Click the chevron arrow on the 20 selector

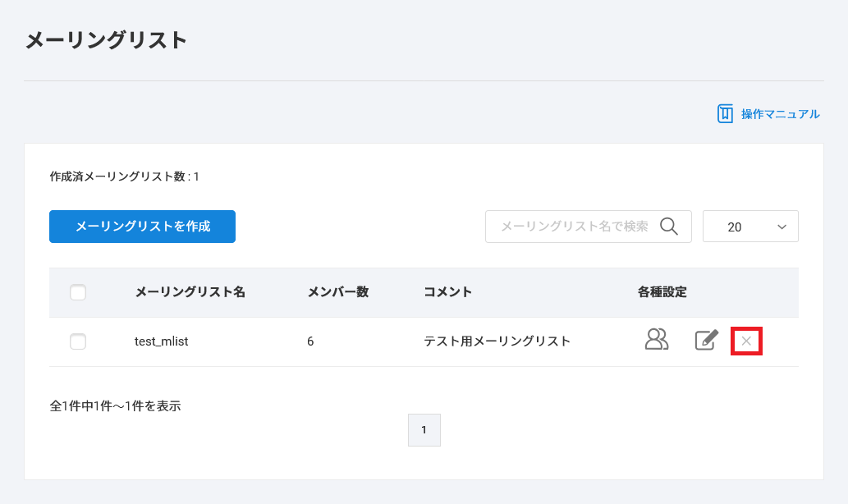click(x=782, y=227)
